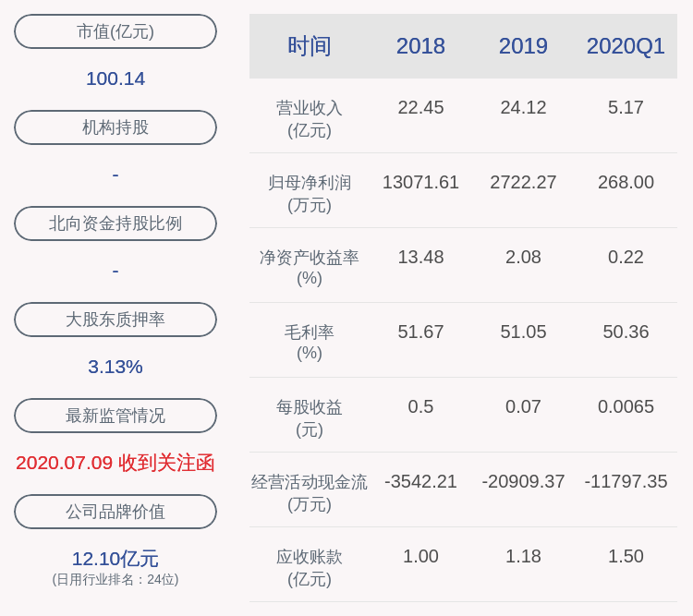Click the ROE value 13.48
Image resolution: width=693 pixels, height=616 pixels.
coord(420,257)
